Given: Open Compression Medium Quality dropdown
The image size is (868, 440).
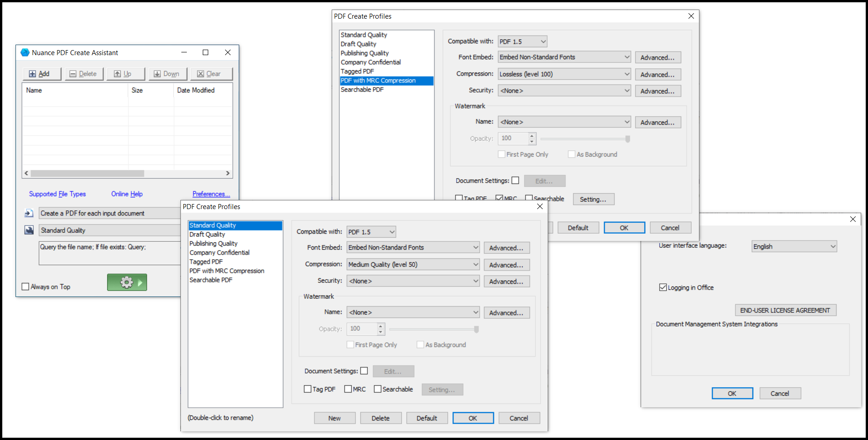Looking at the screenshot, I should point(413,264).
